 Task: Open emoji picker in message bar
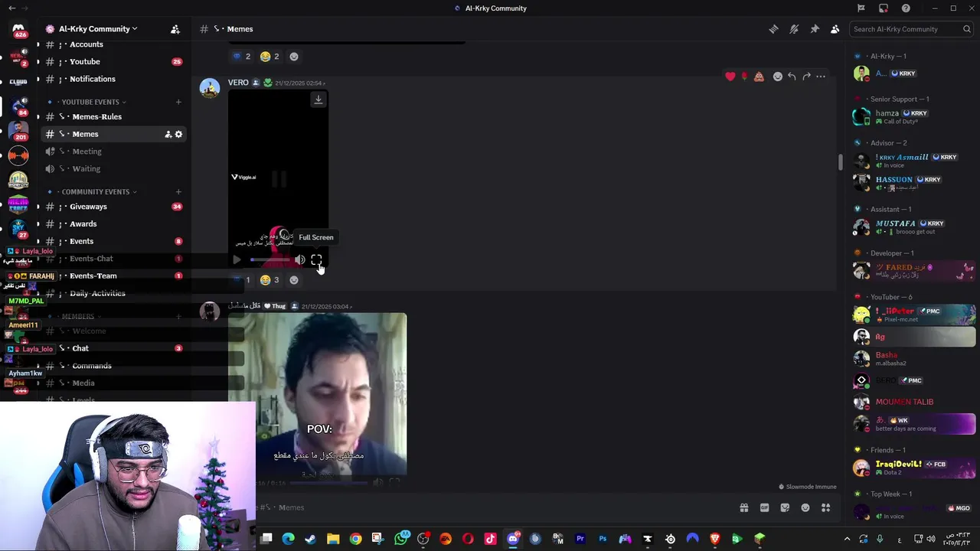(805, 507)
